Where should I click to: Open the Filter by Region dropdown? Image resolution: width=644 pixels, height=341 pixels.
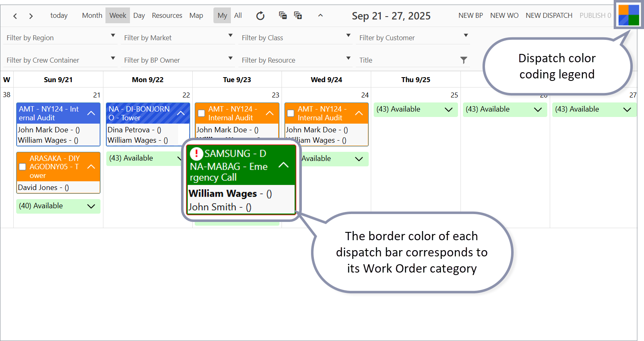[x=61, y=37]
